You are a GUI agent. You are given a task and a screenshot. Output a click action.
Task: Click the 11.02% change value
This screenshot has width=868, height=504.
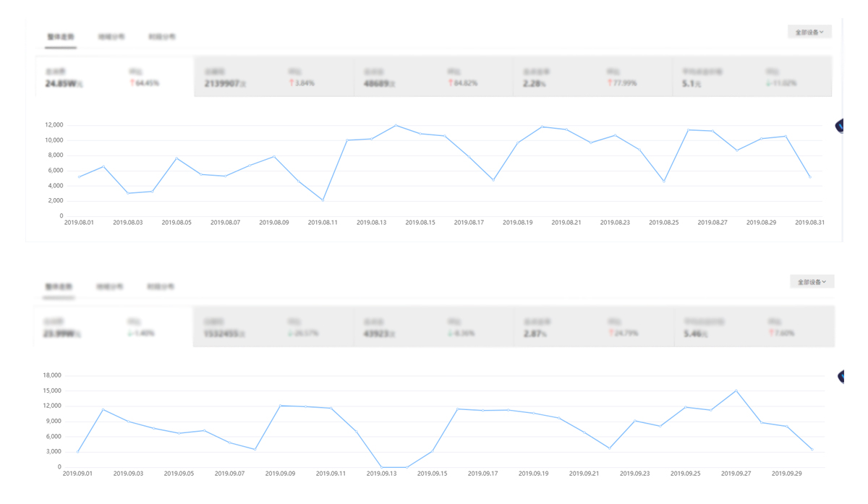(x=782, y=83)
